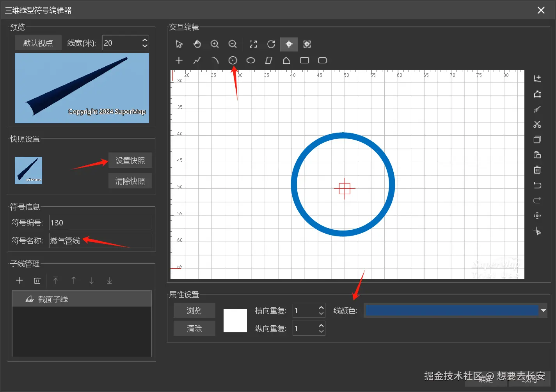This screenshot has height=392, width=556.
Task: Click the zoom in magnifier
Action: (x=215, y=44)
